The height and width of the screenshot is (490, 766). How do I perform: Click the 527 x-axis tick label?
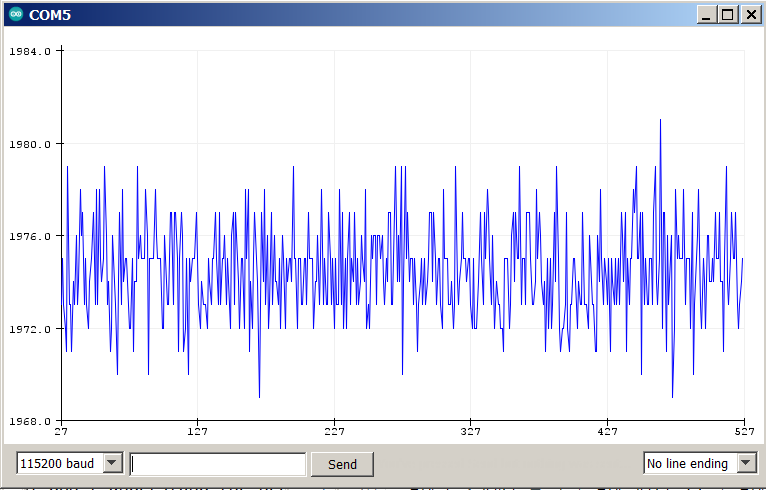point(743,432)
